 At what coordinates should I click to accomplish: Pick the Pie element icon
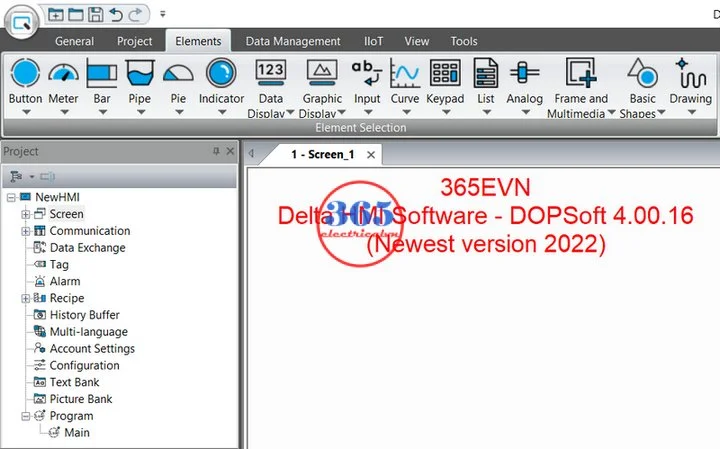pyautogui.click(x=178, y=73)
